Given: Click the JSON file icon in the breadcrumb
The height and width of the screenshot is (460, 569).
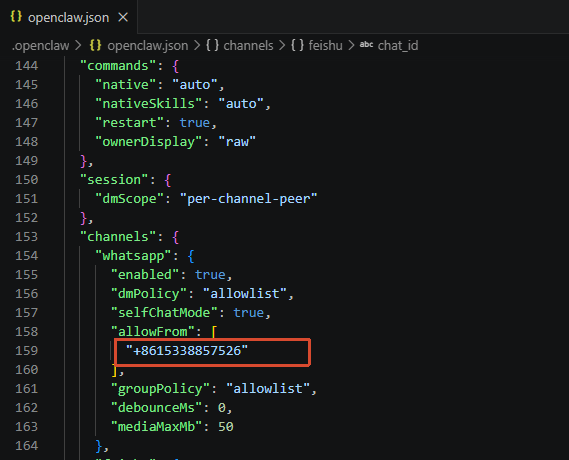Looking at the screenshot, I should [x=95, y=45].
